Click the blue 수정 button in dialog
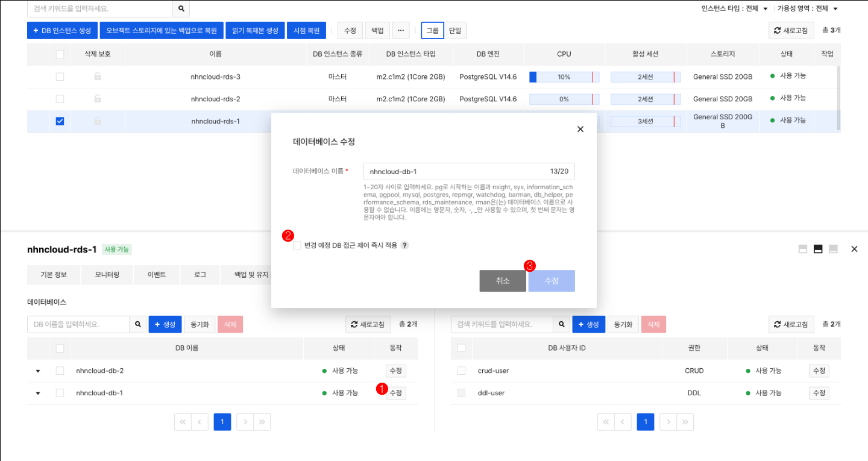Screen dimensions: 868x461 [552, 281]
